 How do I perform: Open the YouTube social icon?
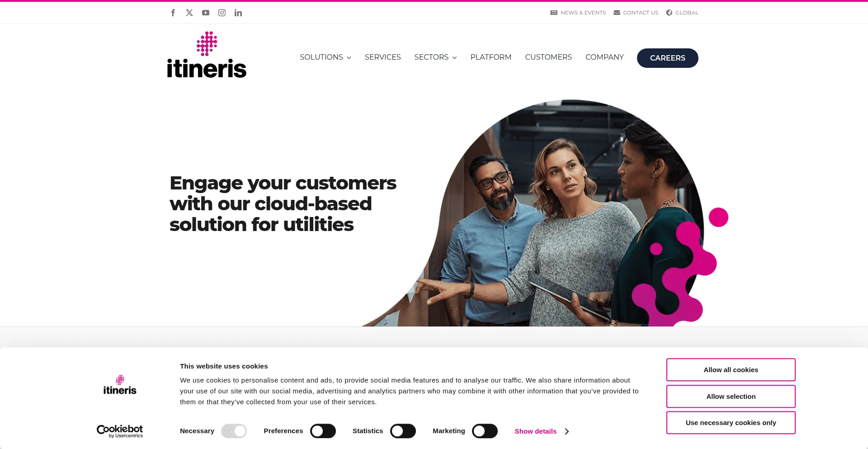206,13
